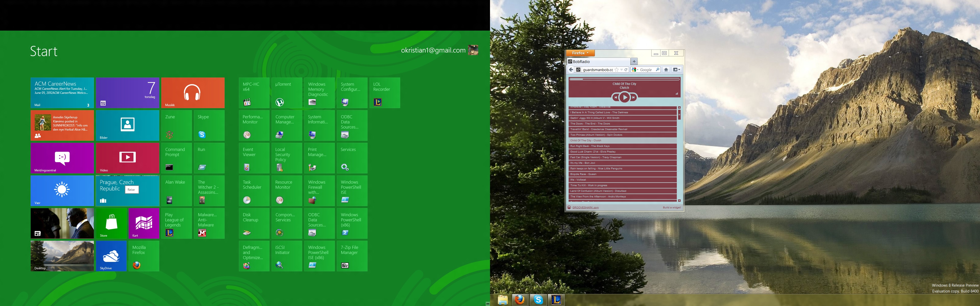The width and height of the screenshot is (980, 306).
Task: Open the Skype tile
Action: (x=209, y=125)
